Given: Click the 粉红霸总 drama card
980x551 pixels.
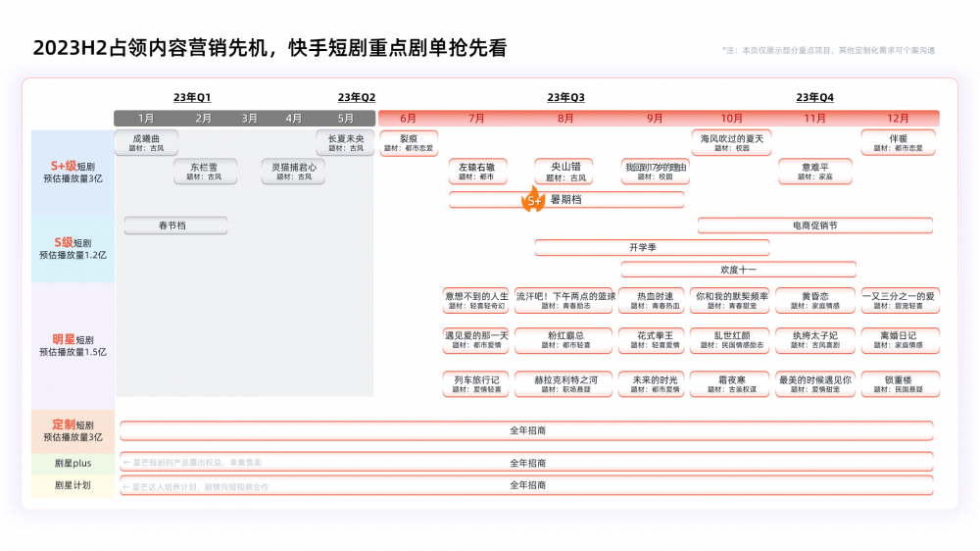Looking at the screenshot, I should pyautogui.click(x=564, y=340).
